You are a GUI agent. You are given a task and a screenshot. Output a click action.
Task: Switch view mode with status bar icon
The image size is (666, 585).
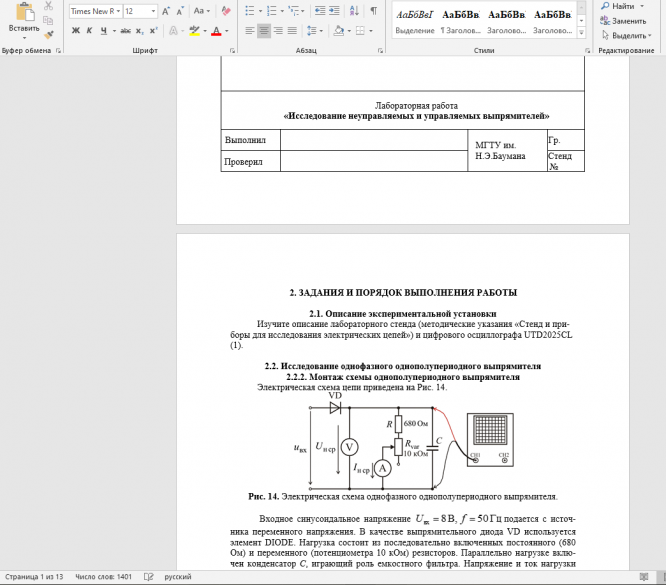tap(644, 577)
